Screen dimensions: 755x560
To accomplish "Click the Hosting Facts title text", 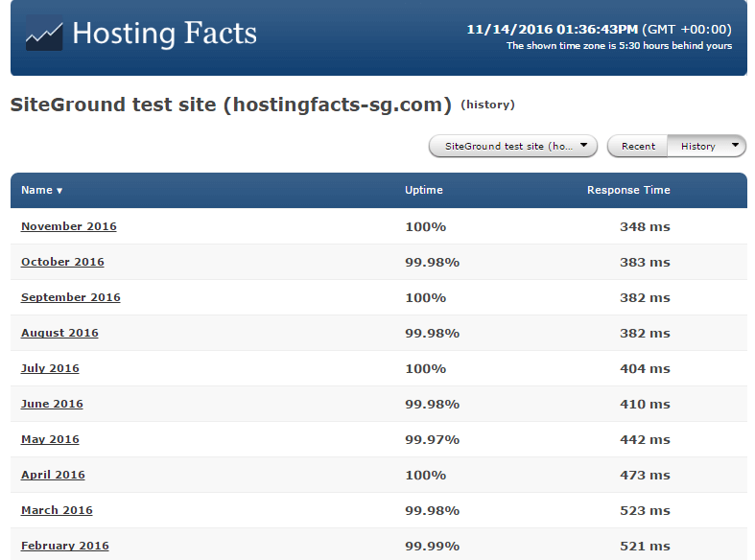I will coord(165,34).
